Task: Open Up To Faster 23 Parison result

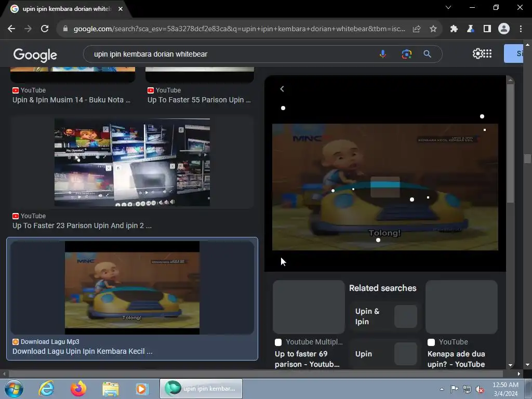Action: (x=82, y=225)
